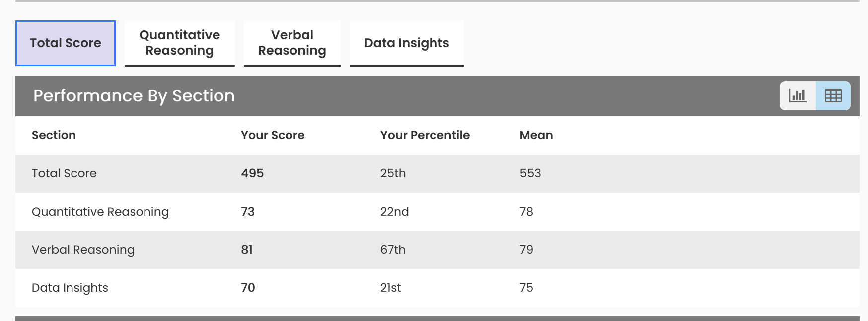
Task: Select the Data Insights row label in table
Action: (70, 288)
